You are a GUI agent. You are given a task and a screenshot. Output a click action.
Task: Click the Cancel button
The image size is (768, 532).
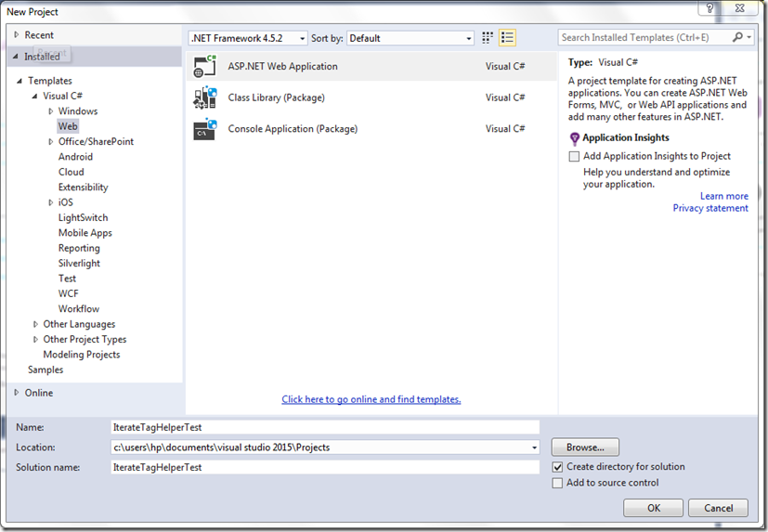tap(719, 508)
